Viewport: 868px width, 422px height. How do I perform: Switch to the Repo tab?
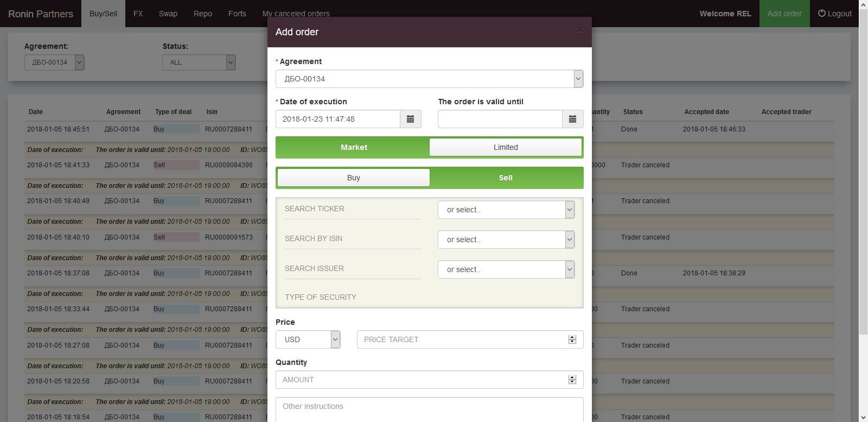pos(203,14)
